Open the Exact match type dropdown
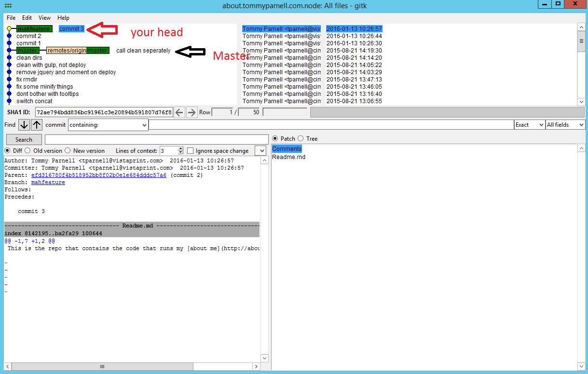 [x=529, y=125]
